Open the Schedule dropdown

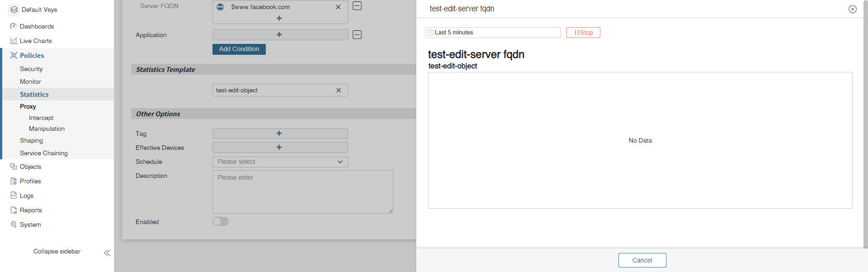coord(280,162)
